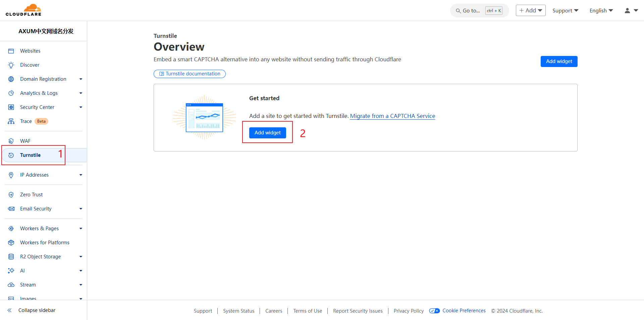Expand the IP Addresses submenu arrow
The image size is (644, 320).
[81, 175]
